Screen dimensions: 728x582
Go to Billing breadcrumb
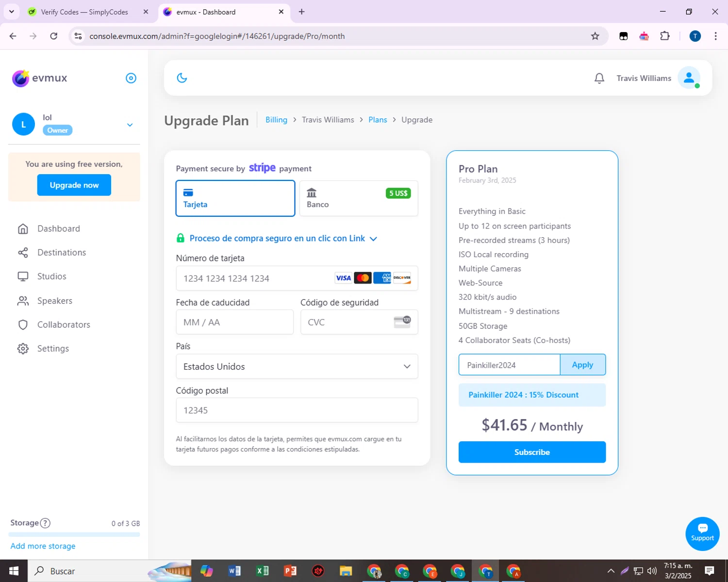click(276, 120)
